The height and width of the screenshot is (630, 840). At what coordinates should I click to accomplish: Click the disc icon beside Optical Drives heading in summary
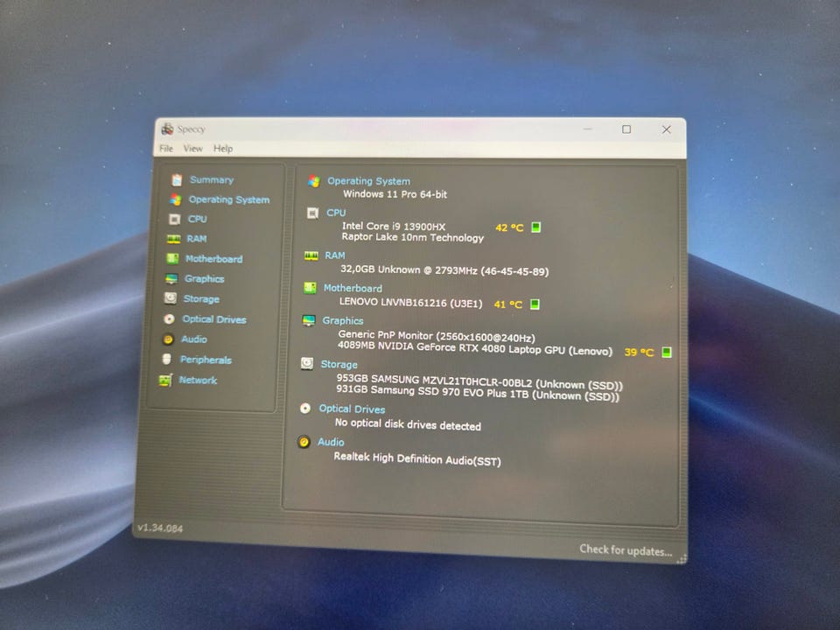tap(305, 409)
